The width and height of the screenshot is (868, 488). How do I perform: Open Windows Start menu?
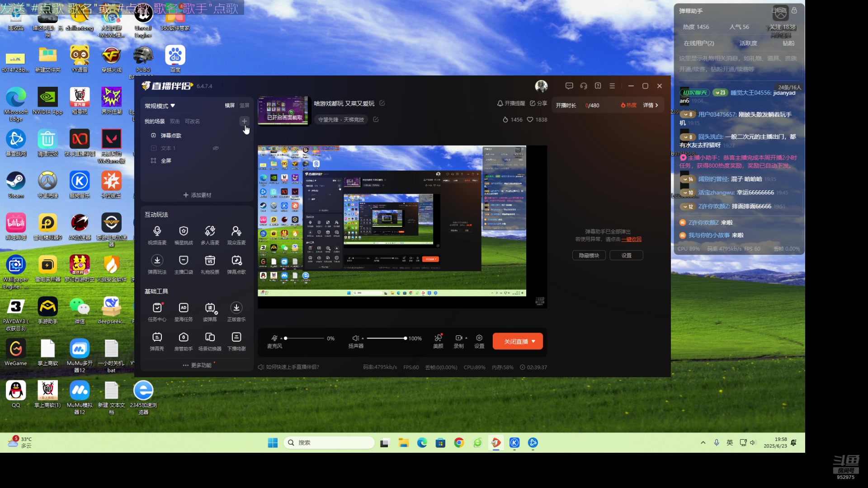tap(273, 443)
